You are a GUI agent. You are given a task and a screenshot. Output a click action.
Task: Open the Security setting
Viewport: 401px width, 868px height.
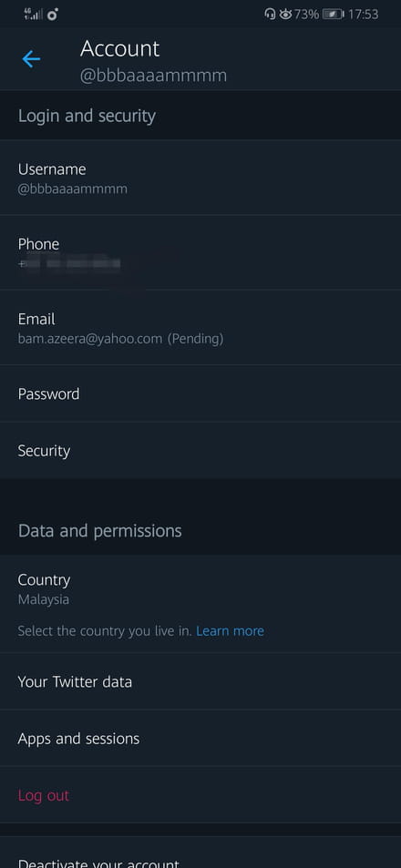point(200,451)
